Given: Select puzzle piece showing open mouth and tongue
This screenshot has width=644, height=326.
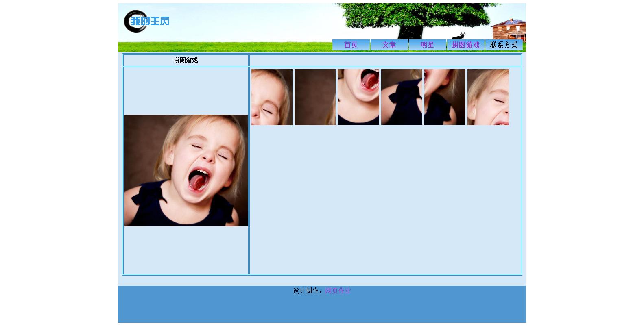Looking at the screenshot, I should click(358, 97).
